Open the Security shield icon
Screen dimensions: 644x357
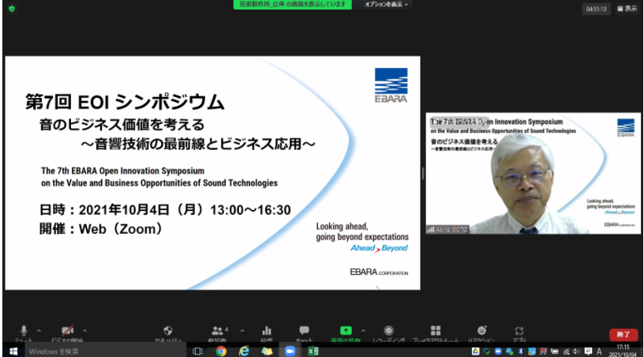[x=167, y=331]
